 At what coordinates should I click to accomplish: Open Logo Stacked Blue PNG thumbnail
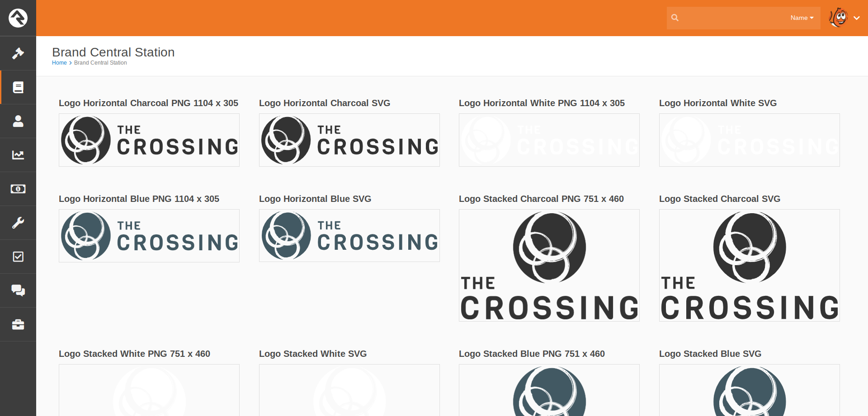click(x=549, y=390)
